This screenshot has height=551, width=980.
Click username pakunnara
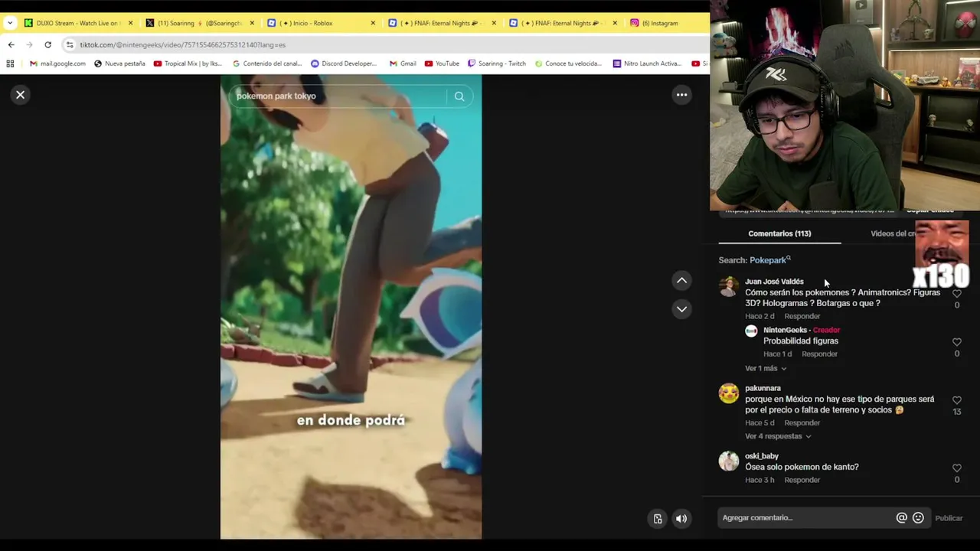(x=763, y=388)
